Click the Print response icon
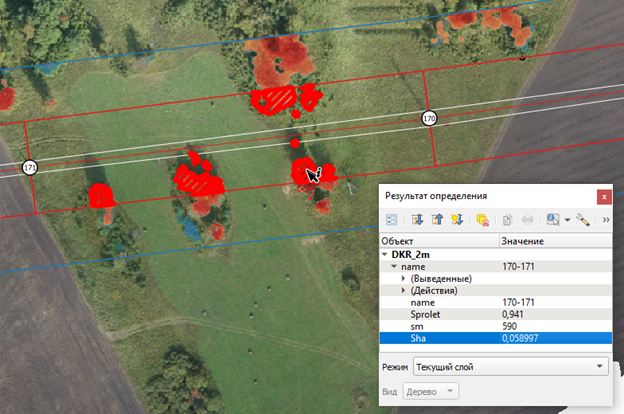 (527, 220)
